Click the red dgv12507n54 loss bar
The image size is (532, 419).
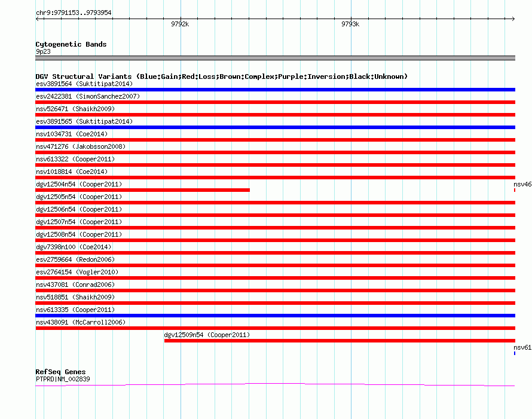(x=275, y=228)
